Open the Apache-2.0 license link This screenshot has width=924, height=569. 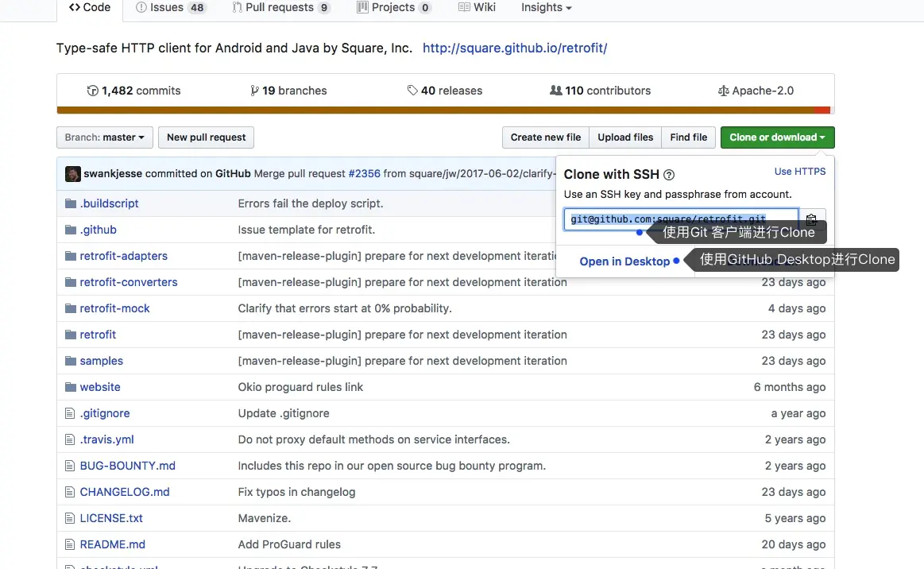[x=756, y=91]
